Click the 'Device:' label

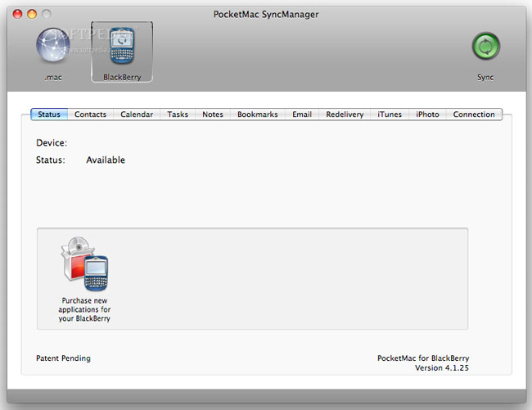coord(52,142)
